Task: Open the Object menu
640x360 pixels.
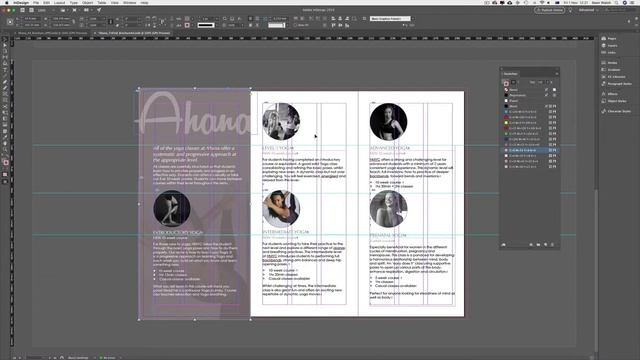Action: pos(87,2)
